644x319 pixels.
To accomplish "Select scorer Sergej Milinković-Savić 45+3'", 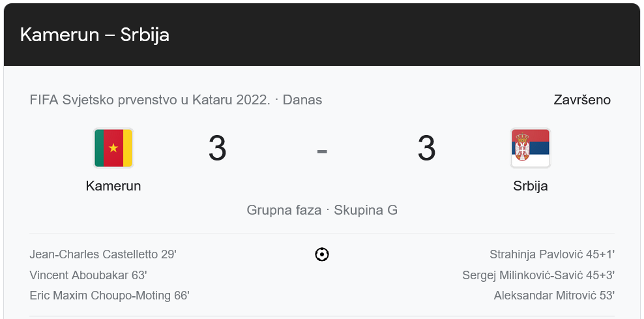I will (538, 275).
